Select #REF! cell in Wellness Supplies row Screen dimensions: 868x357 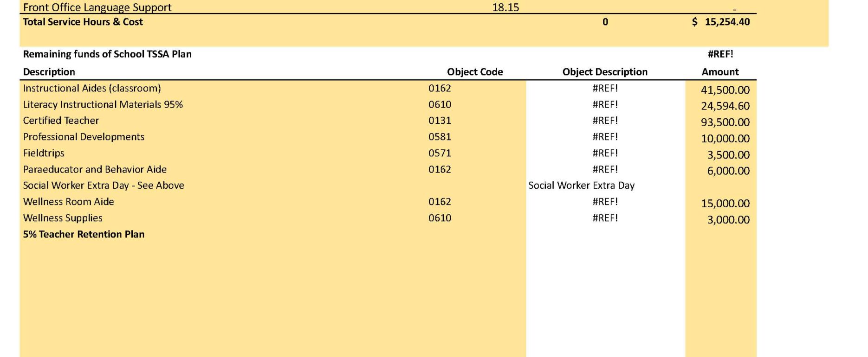(605, 218)
